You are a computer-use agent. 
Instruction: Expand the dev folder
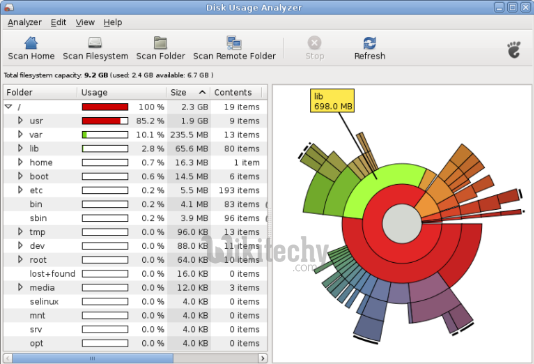(20, 246)
